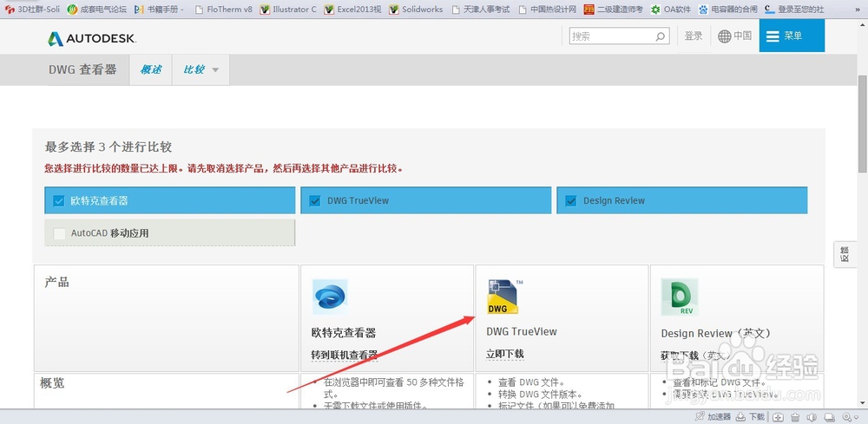The height and width of the screenshot is (424, 868).
Task: Open the Illustrator C bookmark
Action: pos(288,9)
